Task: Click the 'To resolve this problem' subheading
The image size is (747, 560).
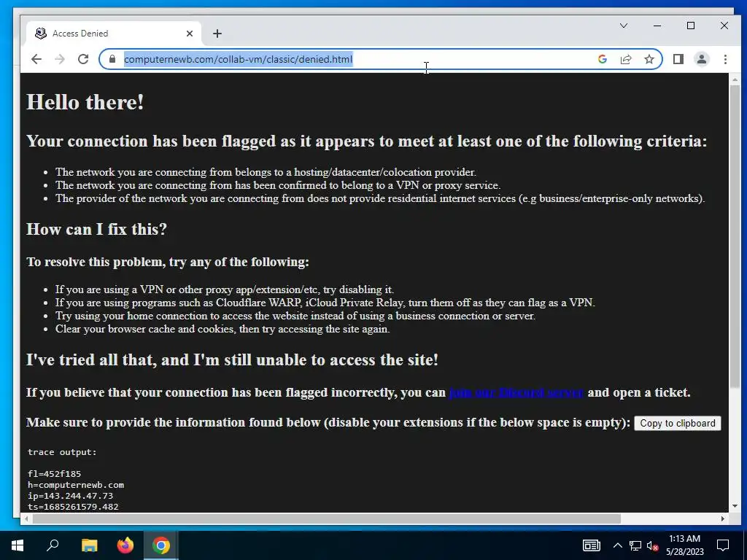Action: [x=168, y=262]
